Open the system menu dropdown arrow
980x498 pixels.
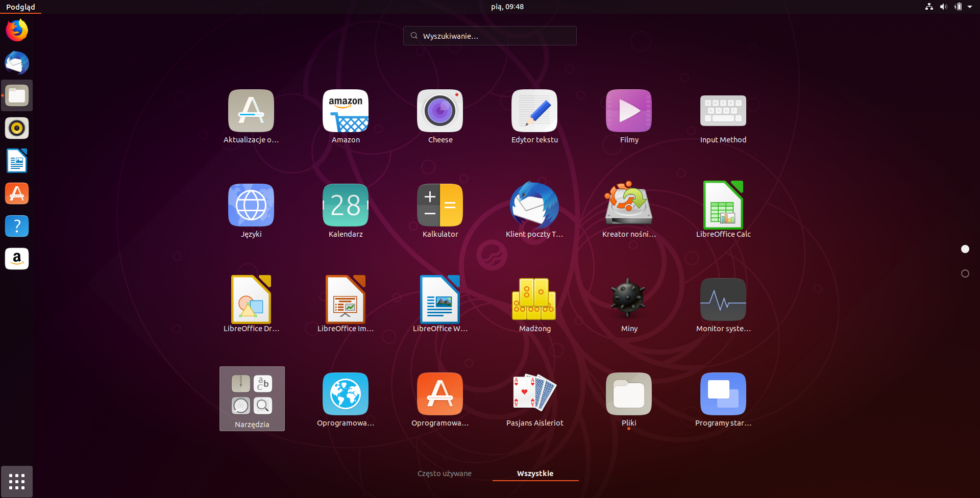[x=970, y=7]
